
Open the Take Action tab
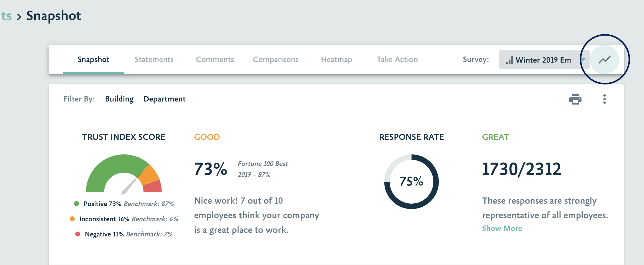tap(397, 60)
